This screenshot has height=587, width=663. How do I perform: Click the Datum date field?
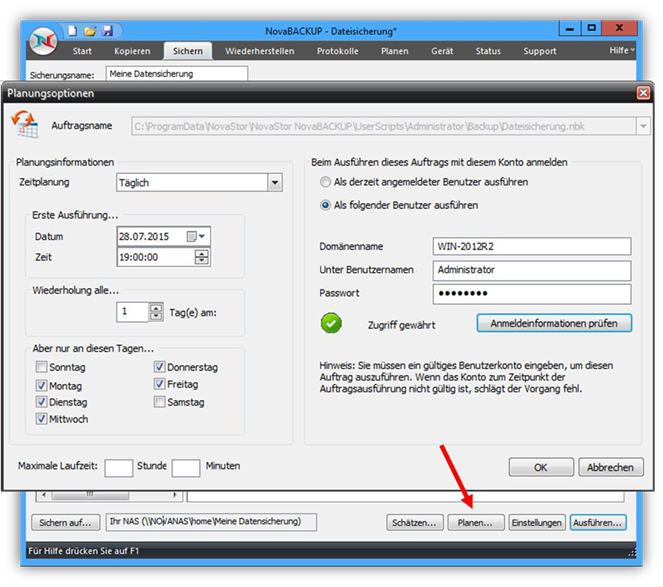pyautogui.click(x=163, y=236)
